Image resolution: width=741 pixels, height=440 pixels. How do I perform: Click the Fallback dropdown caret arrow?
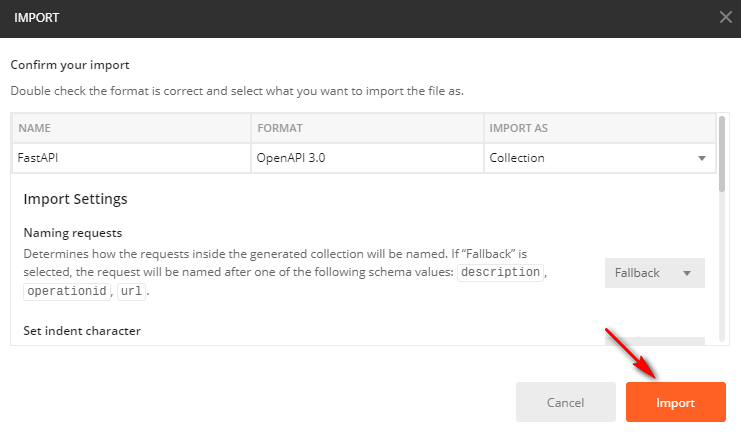687,273
